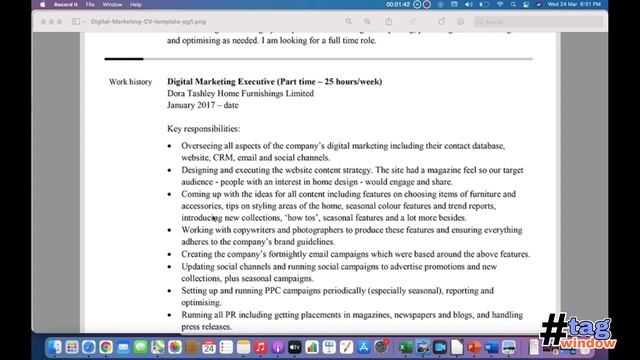Focus the Preview Search field
The image size is (640, 360).
click(x=538, y=22)
